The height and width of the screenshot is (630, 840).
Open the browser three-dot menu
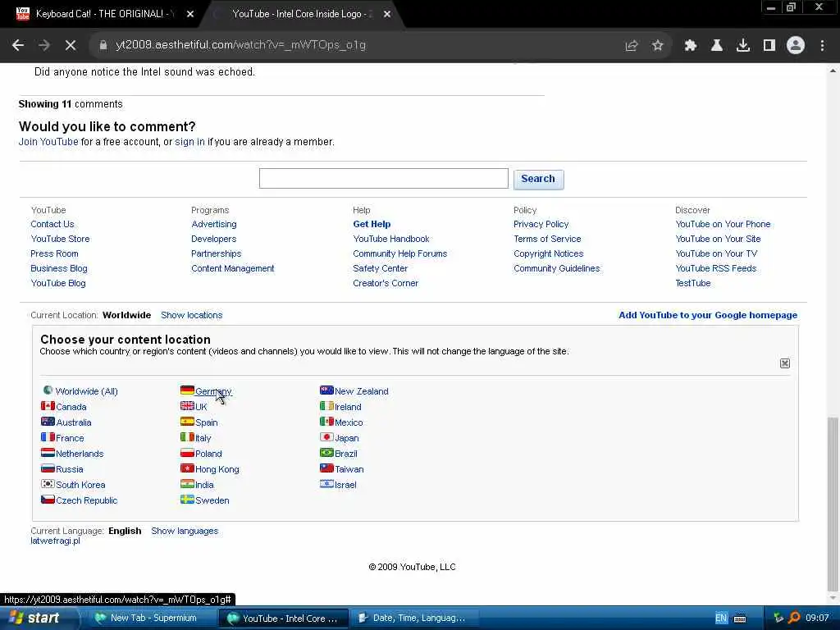(x=822, y=46)
